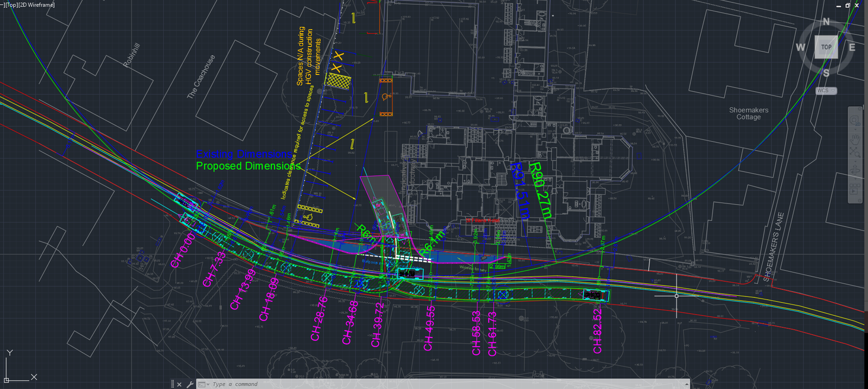This screenshot has width=868, height=389.
Task: Restore down the drawing window
Action: [847, 5]
